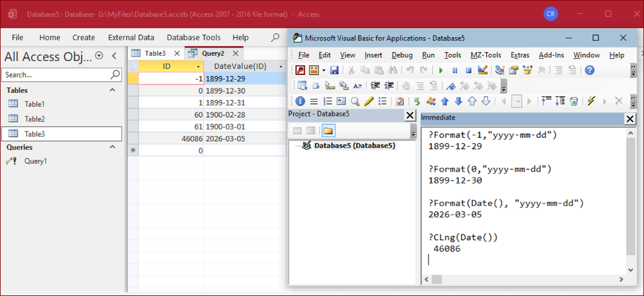644x296 pixels.
Task: Click the Immediate window vertical scrollbar down arrow
Action: pos(631,270)
